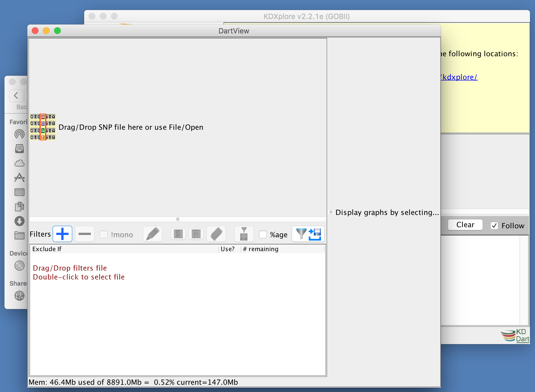Image resolution: width=535 pixels, height=392 pixels.
Task: Click the Clear button in the KDXplore window
Action: (x=465, y=225)
